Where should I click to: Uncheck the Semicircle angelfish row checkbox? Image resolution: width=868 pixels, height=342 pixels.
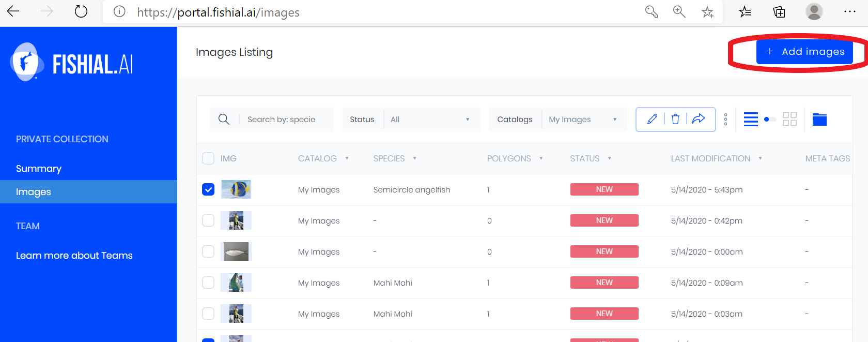coord(208,189)
